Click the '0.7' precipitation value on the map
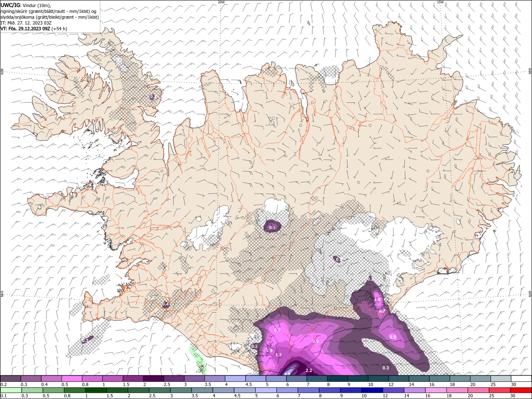The image size is (532, 399). (x=277, y=330)
